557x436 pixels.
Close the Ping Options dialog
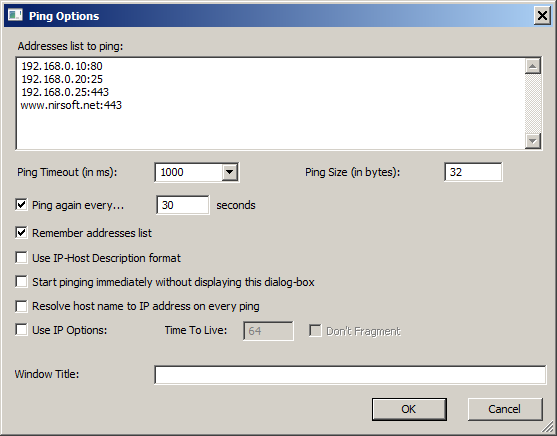click(x=542, y=16)
